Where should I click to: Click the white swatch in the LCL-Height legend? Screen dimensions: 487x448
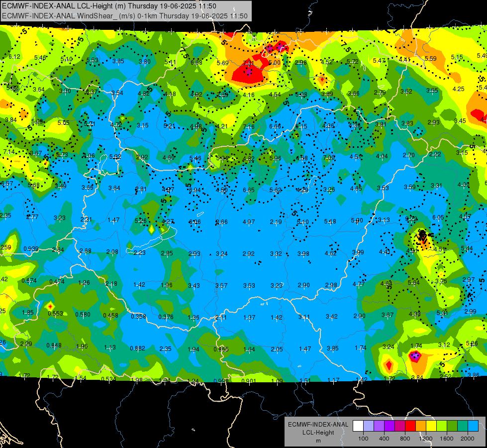[x=358, y=426]
